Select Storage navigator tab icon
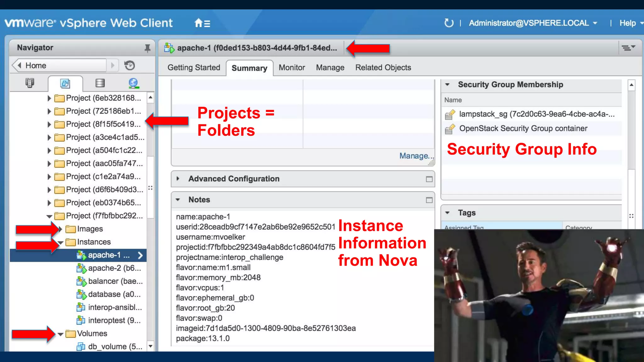The width and height of the screenshot is (644, 362). (x=100, y=83)
